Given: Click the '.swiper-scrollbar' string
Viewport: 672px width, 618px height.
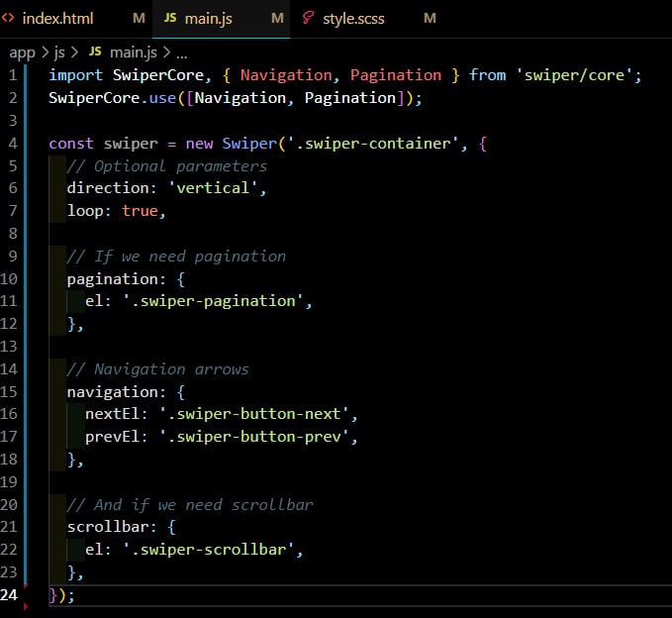Looking at the screenshot, I should (x=209, y=550).
